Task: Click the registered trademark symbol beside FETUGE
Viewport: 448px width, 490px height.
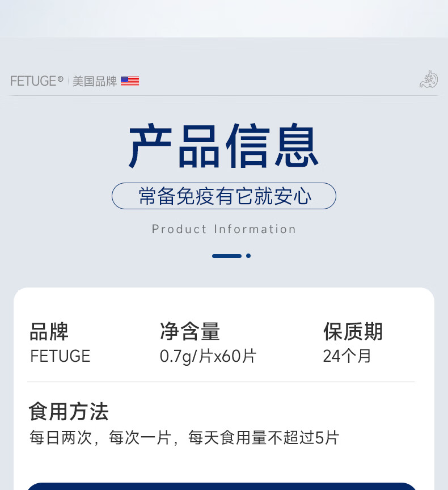Action: (x=60, y=78)
